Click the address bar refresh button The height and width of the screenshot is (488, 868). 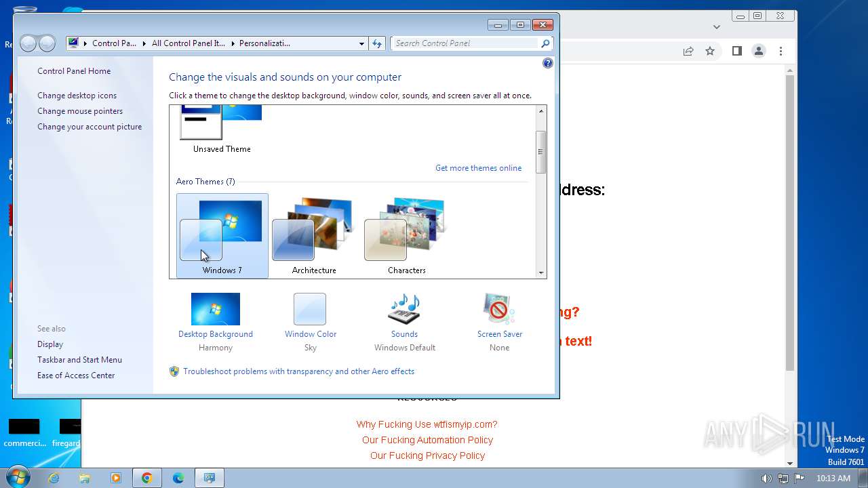tap(378, 43)
